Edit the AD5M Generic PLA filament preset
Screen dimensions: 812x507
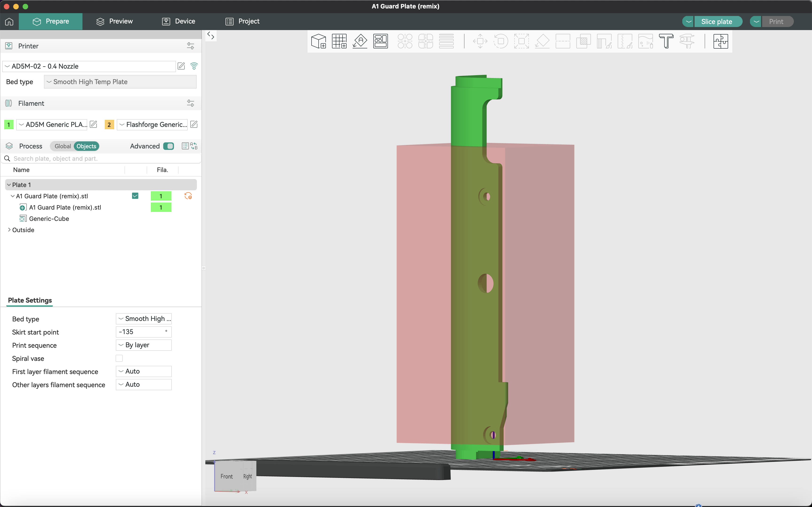[x=94, y=125]
